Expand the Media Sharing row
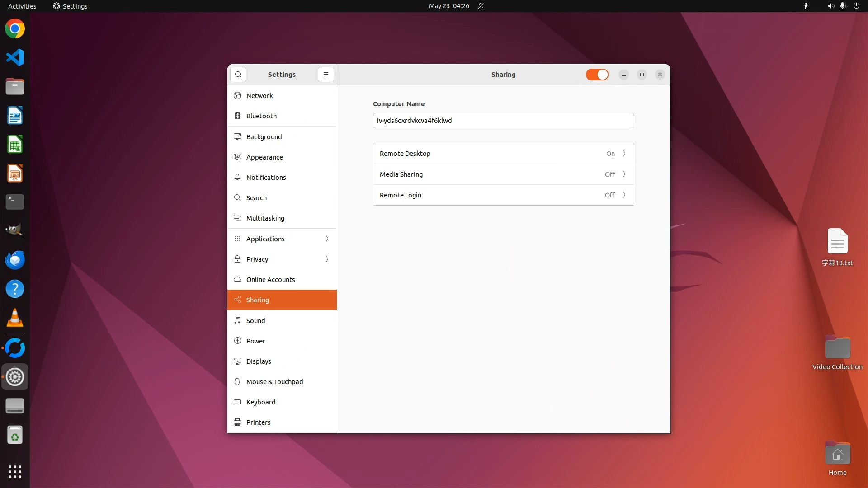The image size is (868, 488). point(503,174)
